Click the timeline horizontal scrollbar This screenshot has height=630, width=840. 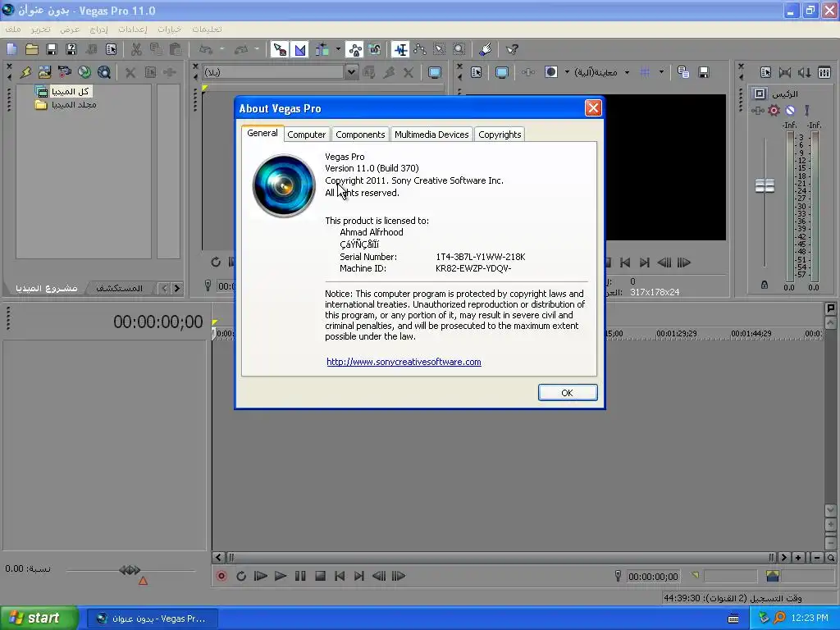500,558
